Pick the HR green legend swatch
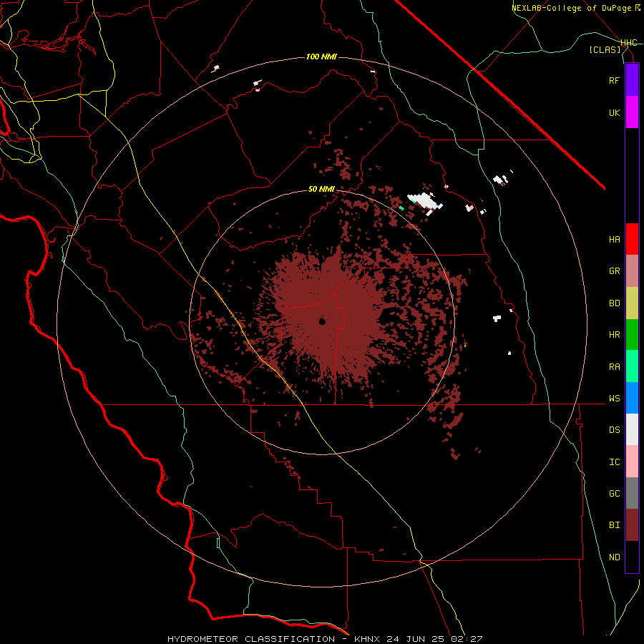Image resolution: width=644 pixels, height=644 pixels. (632, 335)
